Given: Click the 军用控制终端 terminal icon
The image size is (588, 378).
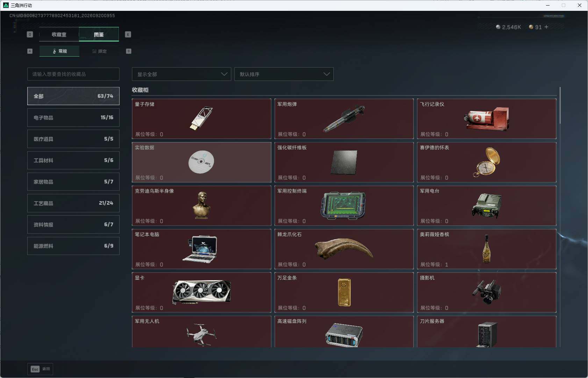Looking at the screenshot, I should tap(343, 205).
